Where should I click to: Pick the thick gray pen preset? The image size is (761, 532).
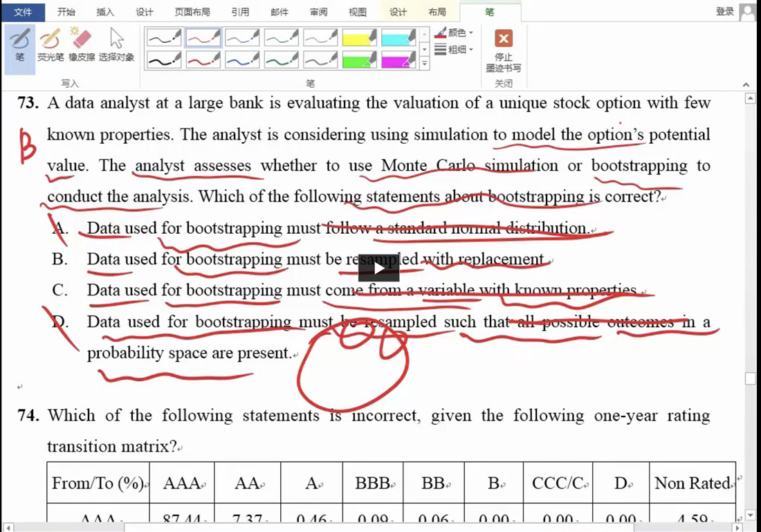(320, 59)
